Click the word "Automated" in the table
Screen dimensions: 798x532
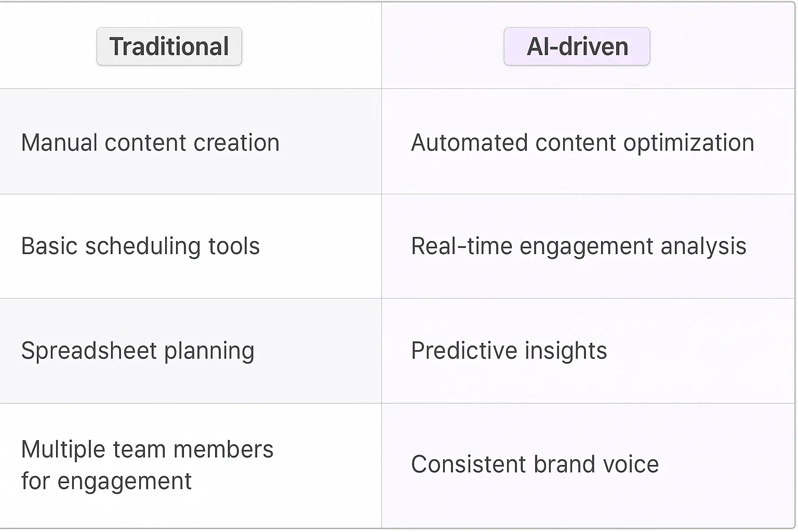[469, 143]
